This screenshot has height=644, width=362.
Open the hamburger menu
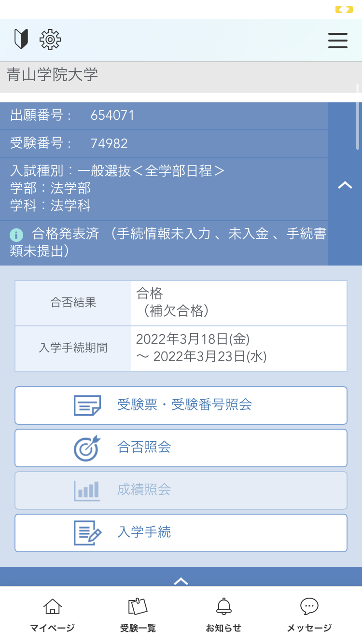(x=337, y=40)
